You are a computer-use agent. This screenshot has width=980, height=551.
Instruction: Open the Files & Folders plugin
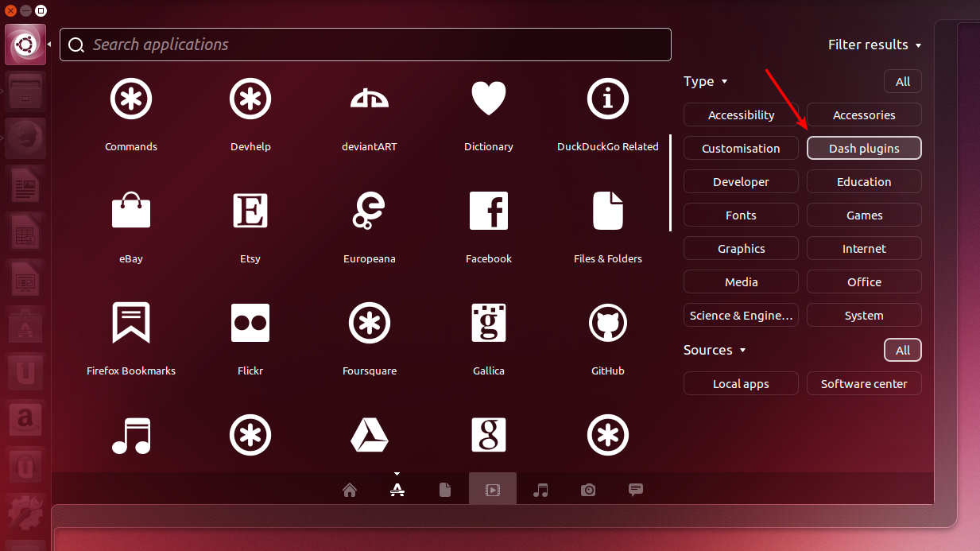pos(608,211)
